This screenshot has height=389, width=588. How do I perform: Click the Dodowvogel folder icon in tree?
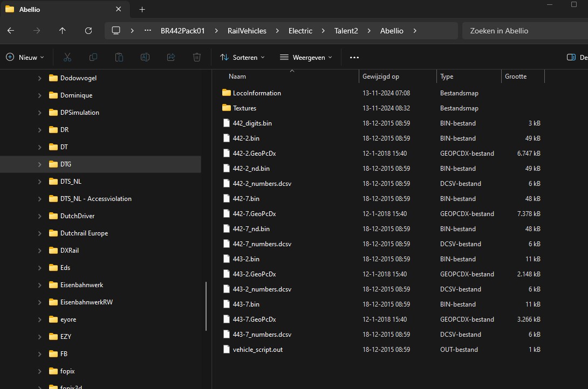point(53,78)
